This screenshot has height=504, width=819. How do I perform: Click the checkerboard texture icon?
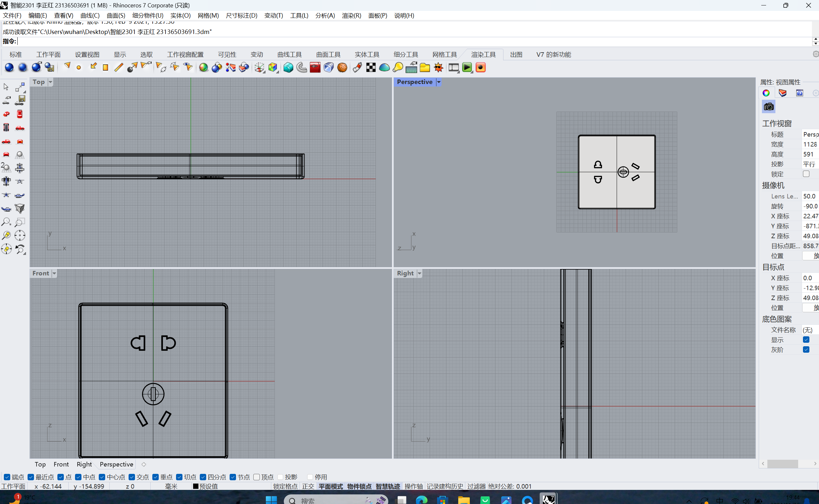[x=371, y=68]
